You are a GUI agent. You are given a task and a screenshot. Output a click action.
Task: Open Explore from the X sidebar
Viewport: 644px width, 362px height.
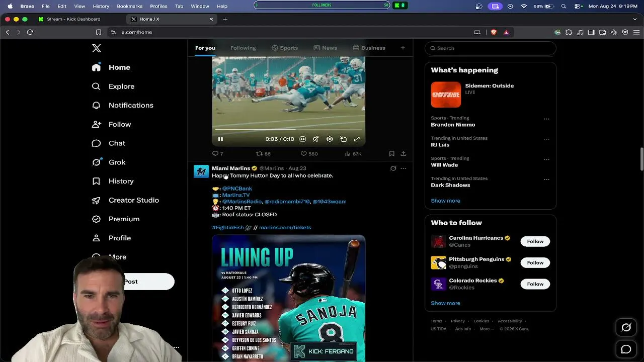click(114, 86)
